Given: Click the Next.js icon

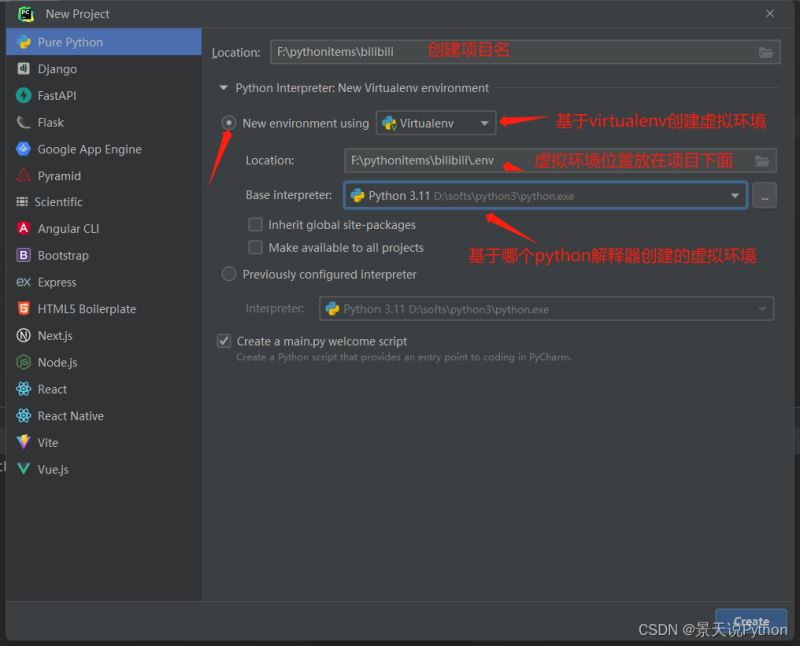Looking at the screenshot, I should (23, 335).
